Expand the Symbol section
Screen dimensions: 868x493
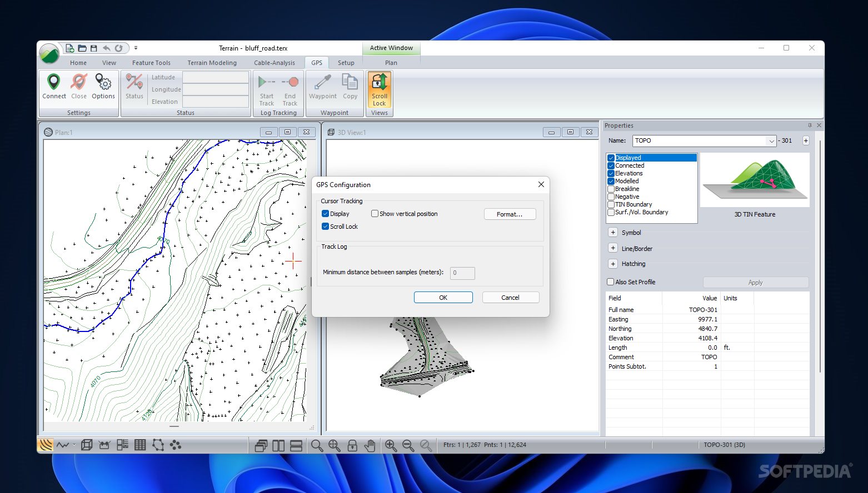click(613, 232)
